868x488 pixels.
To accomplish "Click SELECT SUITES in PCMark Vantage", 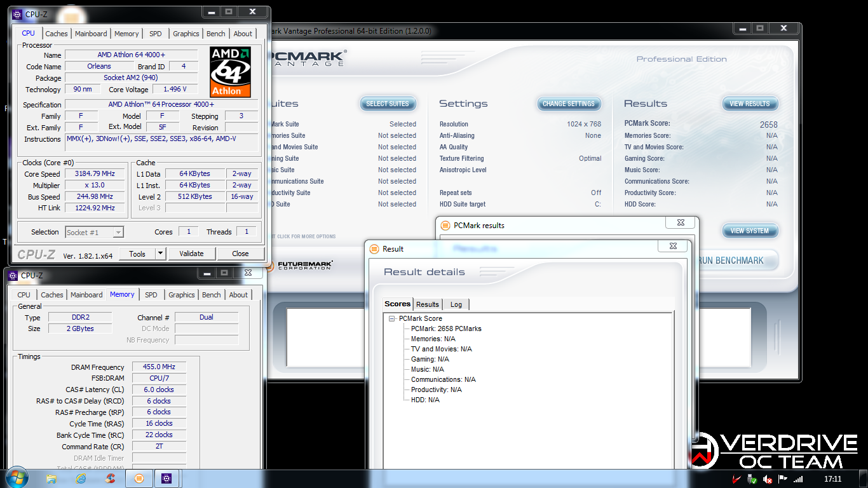I will point(388,104).
